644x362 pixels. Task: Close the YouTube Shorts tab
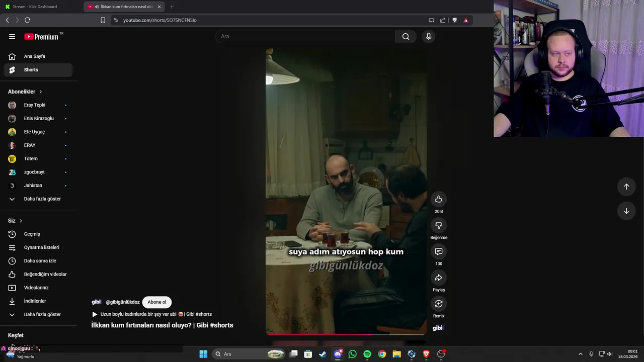[x=159, y=7]
